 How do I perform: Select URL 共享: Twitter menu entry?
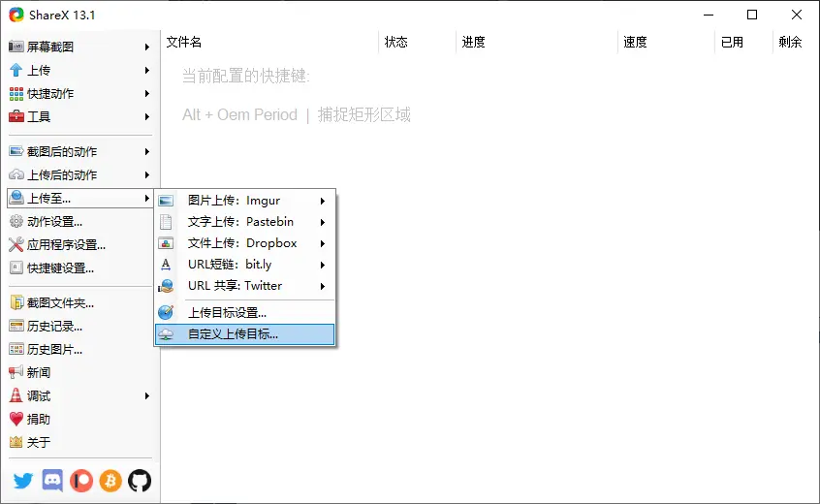245,286
